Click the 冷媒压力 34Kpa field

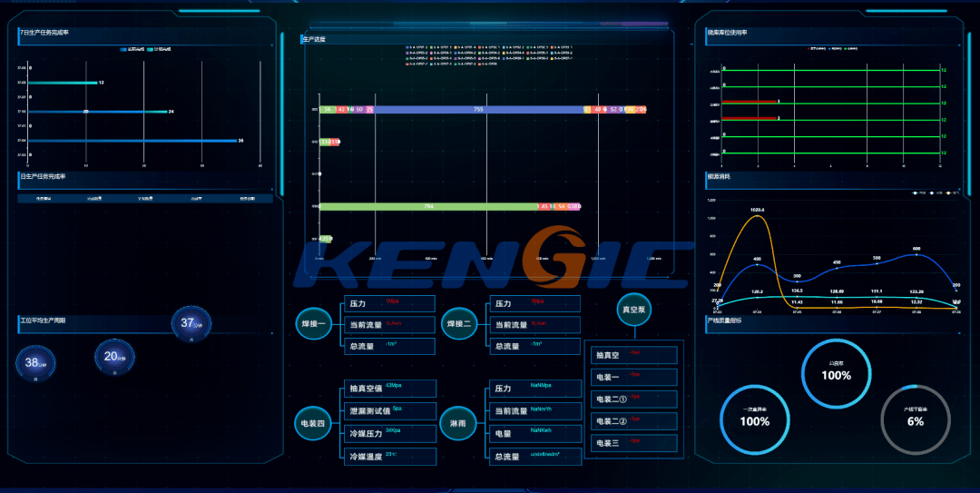click(390, 434)
